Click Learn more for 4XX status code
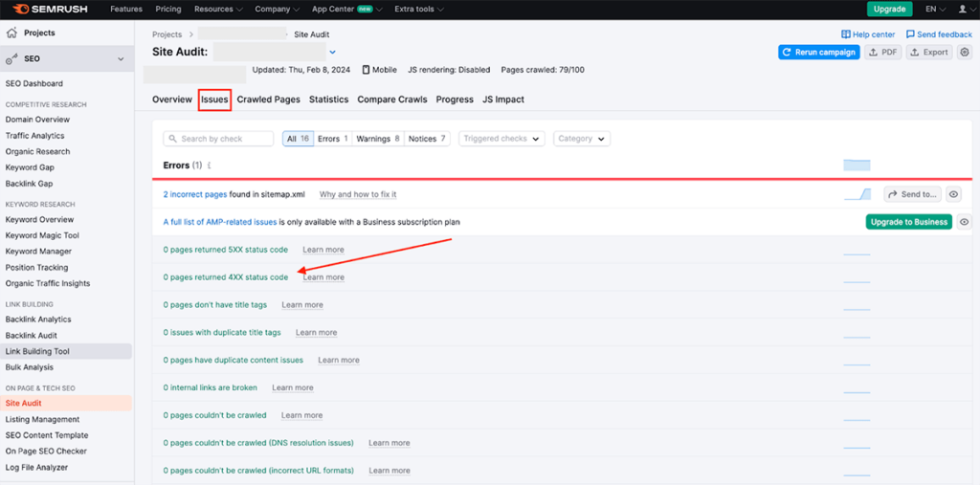 [x=323, y=276]
